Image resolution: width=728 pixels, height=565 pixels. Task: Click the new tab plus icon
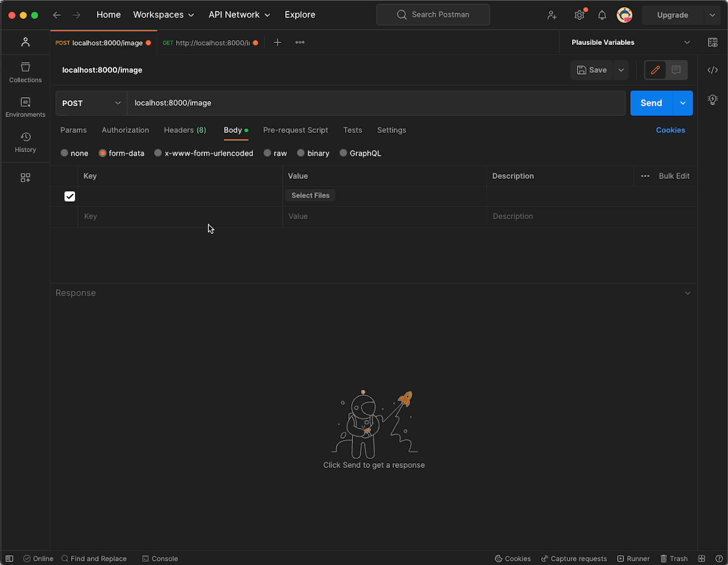[x=277, y=42]
